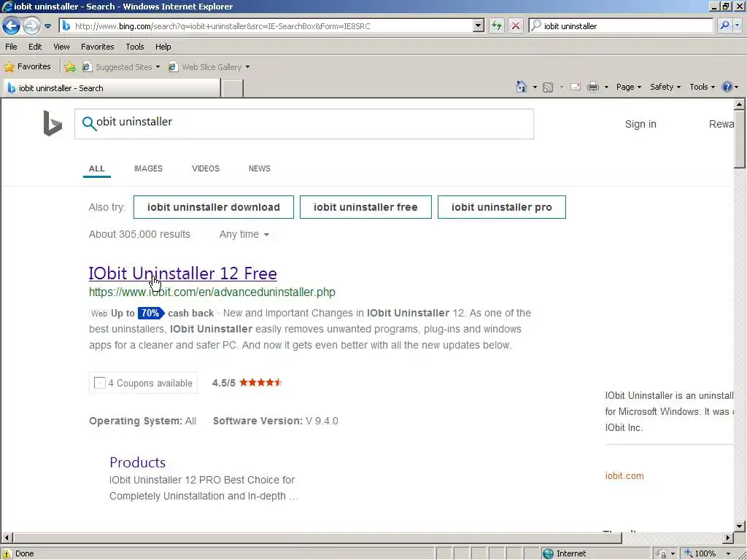This screenshot has height=560, width=747.
Task: Open the Tools menu in menu bar
Action: 135,47
